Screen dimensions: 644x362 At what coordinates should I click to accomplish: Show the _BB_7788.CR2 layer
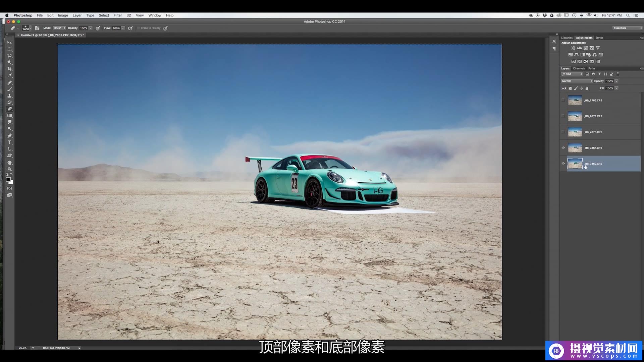pyautogui.click(x=563, y=100)
